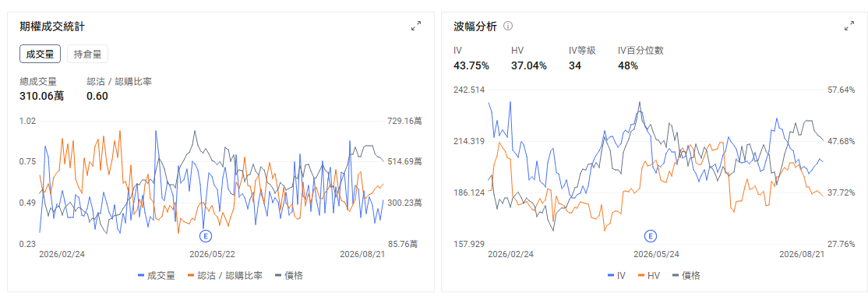The width and height of the screenshot is (868, 293).
Task: Click the IV value 43.75%
Action: (471, 66)
